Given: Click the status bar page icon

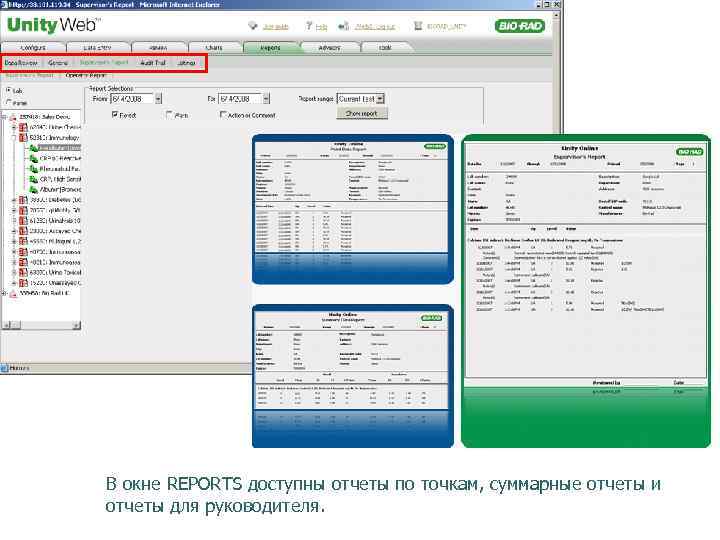Looking at the screenshot, I should pos(5,368).
